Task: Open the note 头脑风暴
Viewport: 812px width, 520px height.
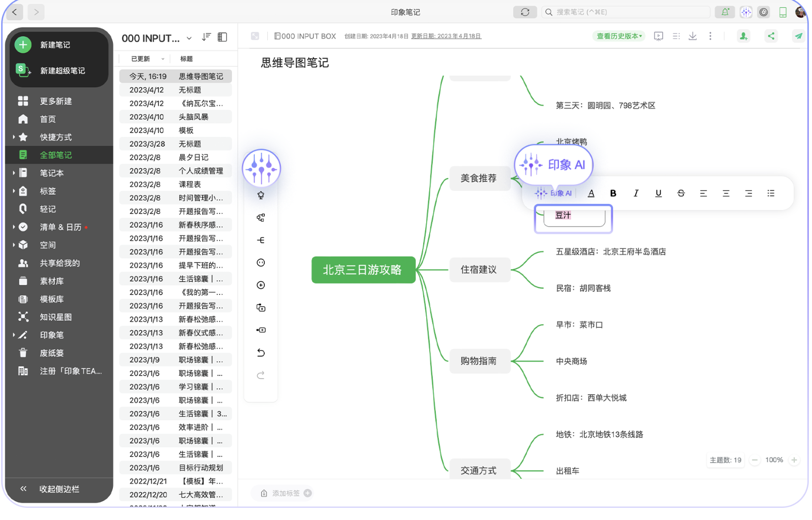Action: click(175, 117)
